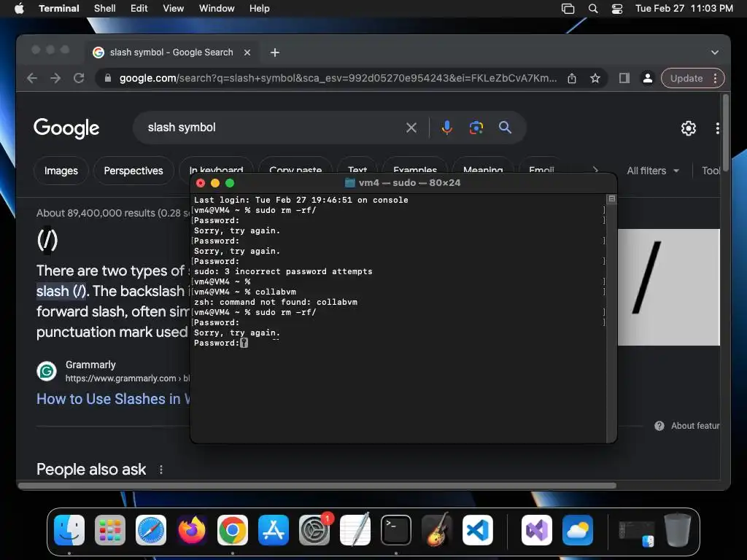This screenshot has height=560, width=747.
Task: Open the Terminal app menu
Action: [x=58, y=8]
